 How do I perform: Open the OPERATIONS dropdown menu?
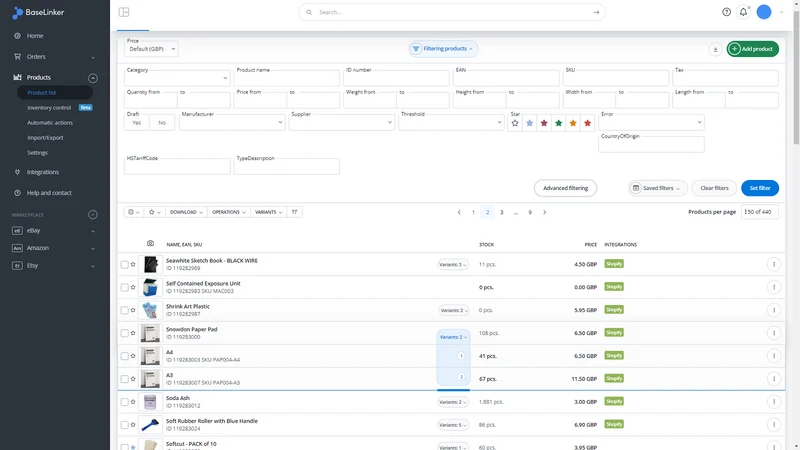(229, 212)
